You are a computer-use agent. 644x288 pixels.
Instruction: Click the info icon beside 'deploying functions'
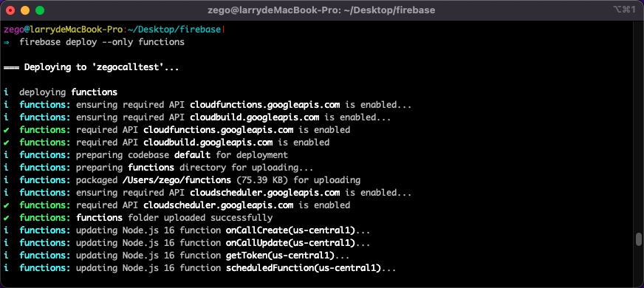point(6,92)
